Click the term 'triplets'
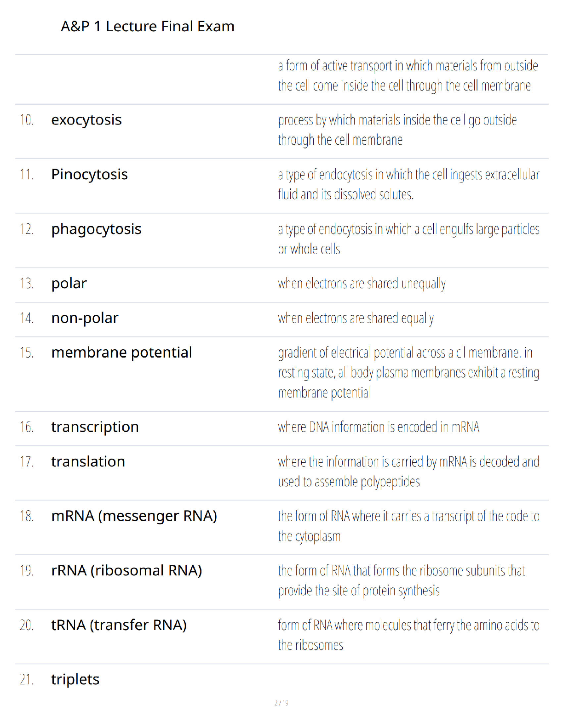 75,680
